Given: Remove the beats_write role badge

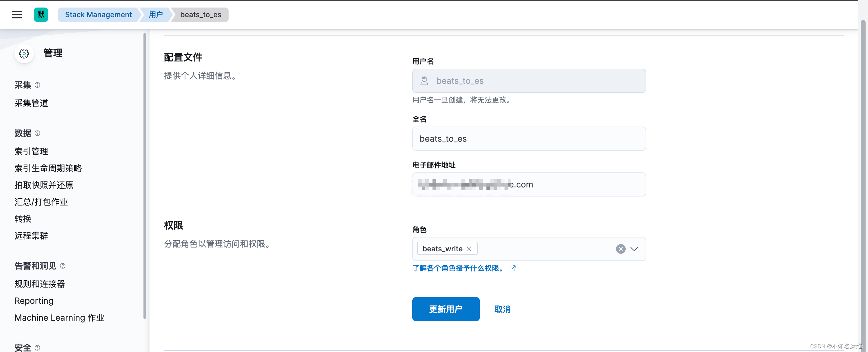Looking at the screenshot, I should click(468, 249).
